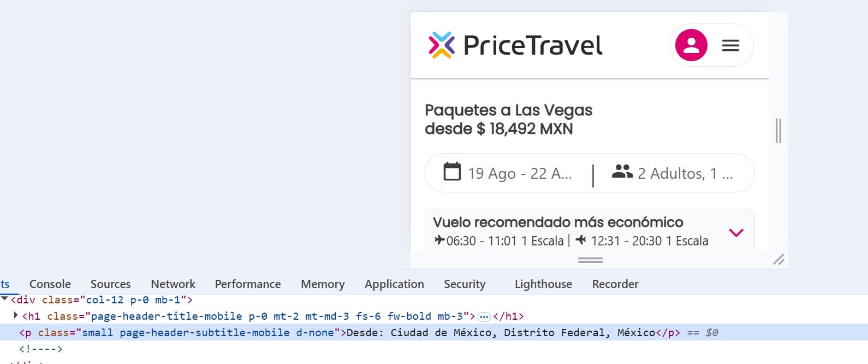Click the departing flight plane icon
This screenshot has width=868, height=364.
(x=439, y=239)
